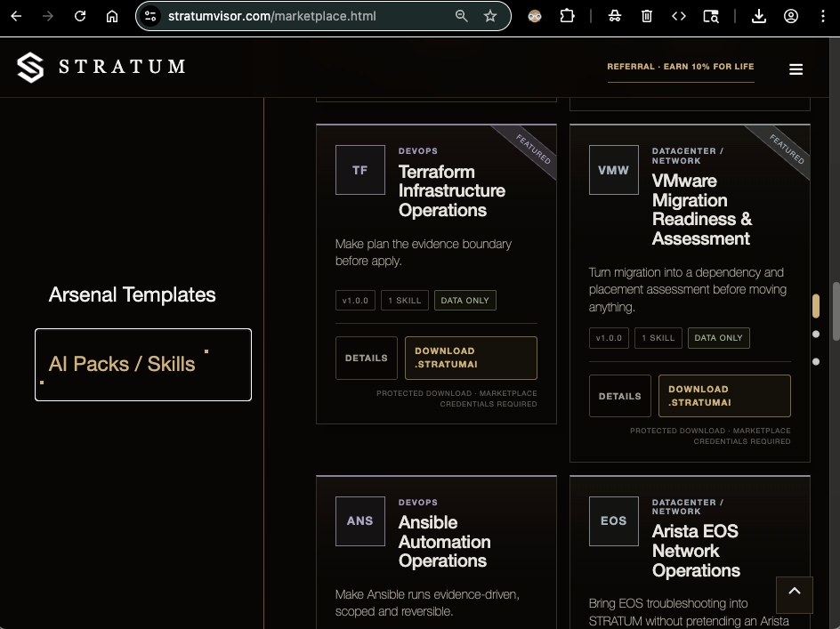Click the address bar URL
Screen dimensions: 840x629
click(x=272, y=16)
